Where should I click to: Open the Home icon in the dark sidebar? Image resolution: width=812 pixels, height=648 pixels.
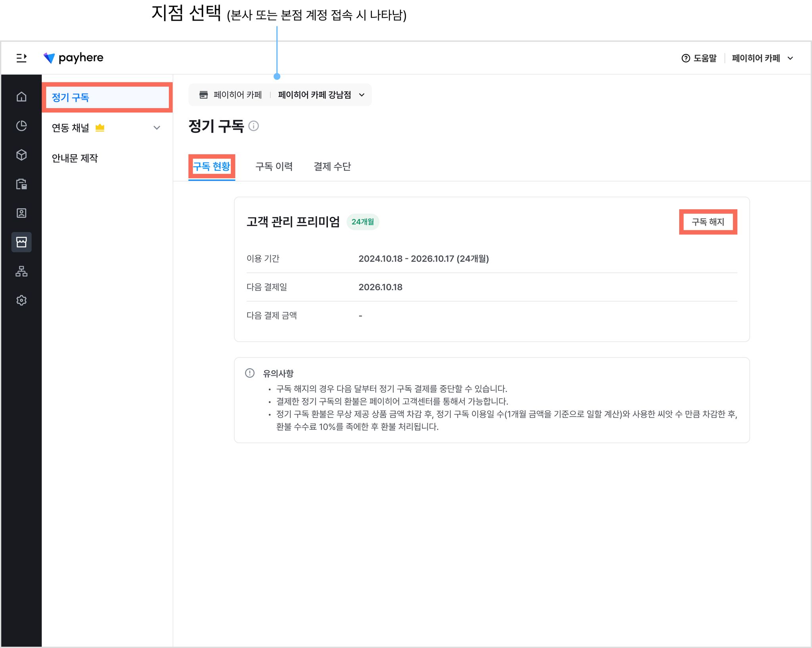point(21,97)
